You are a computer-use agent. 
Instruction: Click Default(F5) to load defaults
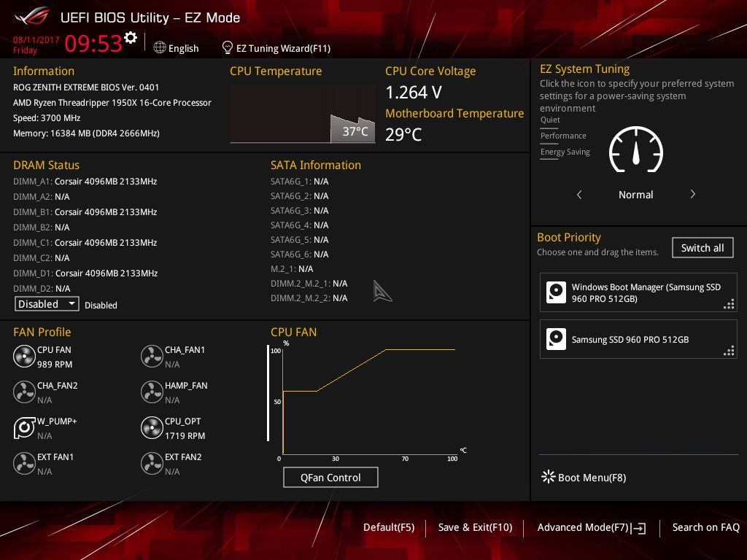tap(389, 527)
